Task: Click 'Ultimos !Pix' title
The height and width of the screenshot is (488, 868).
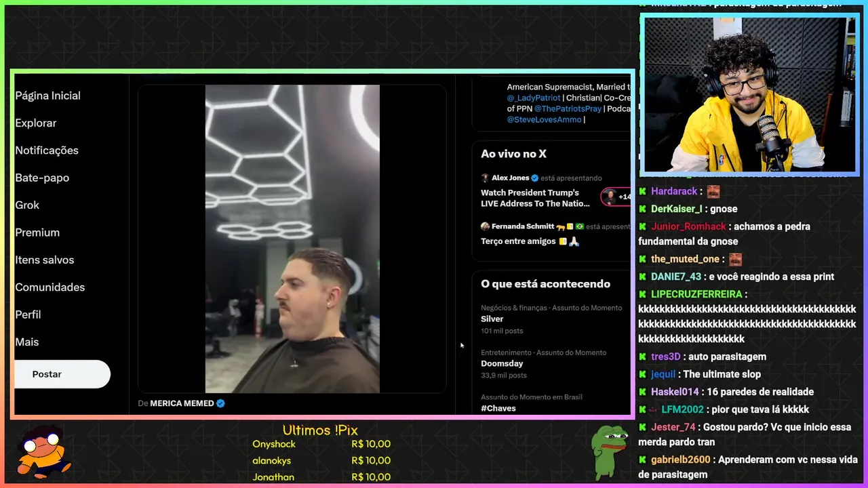Action: pyautogui.click(x=320, y=430)
